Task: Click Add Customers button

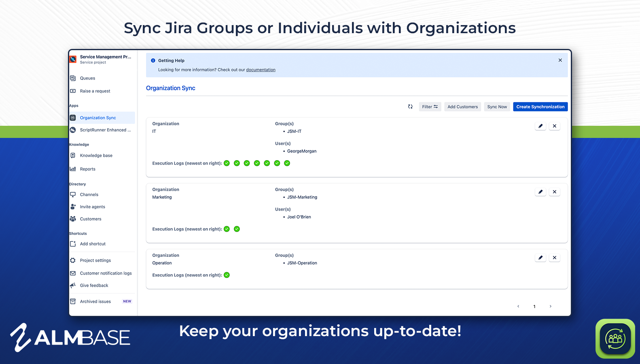Action: tap(463, 107)
